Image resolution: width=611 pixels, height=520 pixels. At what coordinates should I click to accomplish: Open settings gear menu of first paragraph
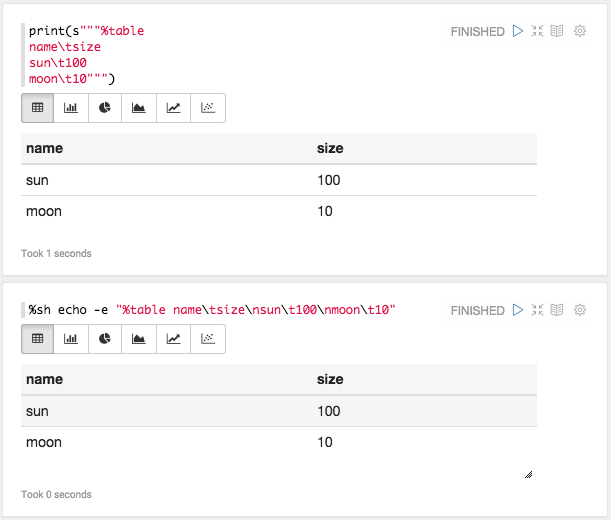click(x=580, y=31)
